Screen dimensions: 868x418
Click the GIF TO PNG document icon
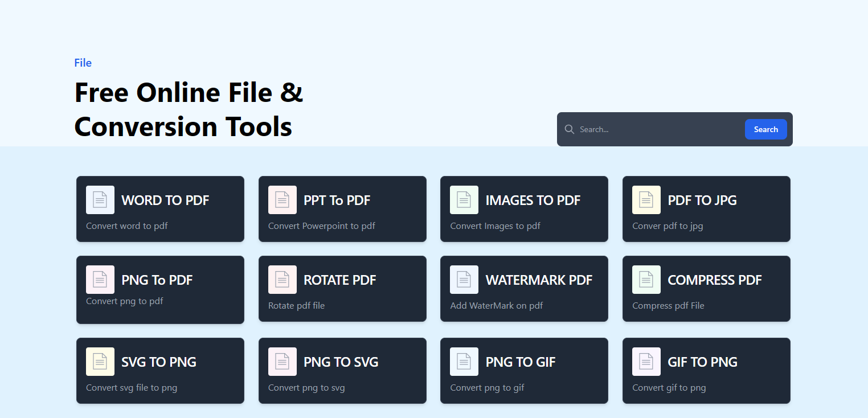646,362
